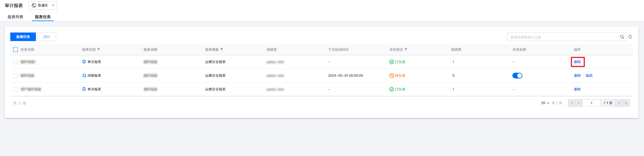Image resolution: width=644 pixels, height=156 pixels.
Task: Click the refresh icon next to search box
Action: [x=630, y=37]
